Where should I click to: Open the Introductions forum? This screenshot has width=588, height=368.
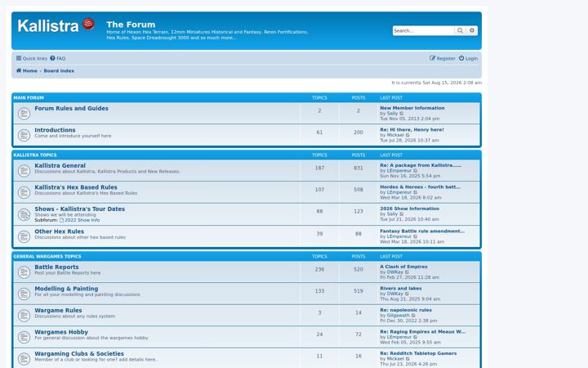click(x=56, y=130)
